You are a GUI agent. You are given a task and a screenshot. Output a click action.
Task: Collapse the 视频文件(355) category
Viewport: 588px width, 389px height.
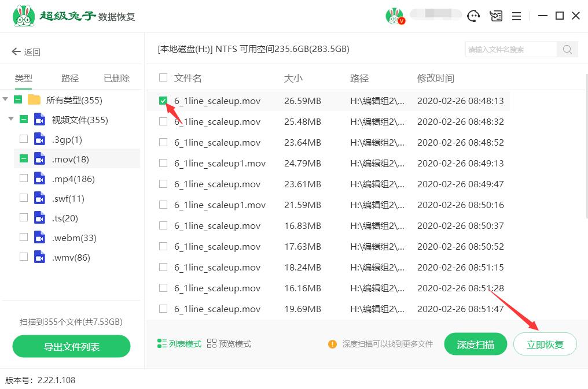[12, 118]
